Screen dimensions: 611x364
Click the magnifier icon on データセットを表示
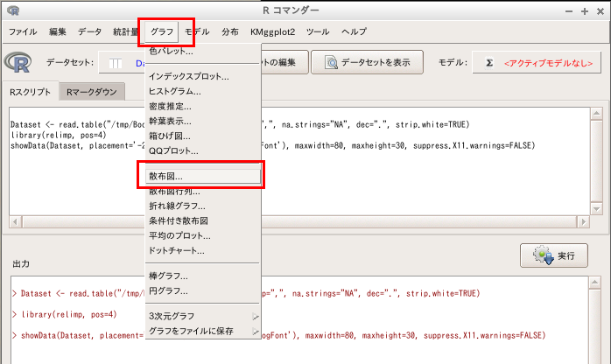pyautogui.click(x=331, y=62)
